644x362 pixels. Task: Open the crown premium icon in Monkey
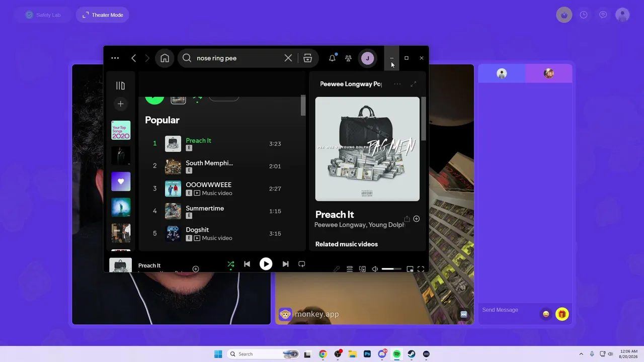point(564,15)
